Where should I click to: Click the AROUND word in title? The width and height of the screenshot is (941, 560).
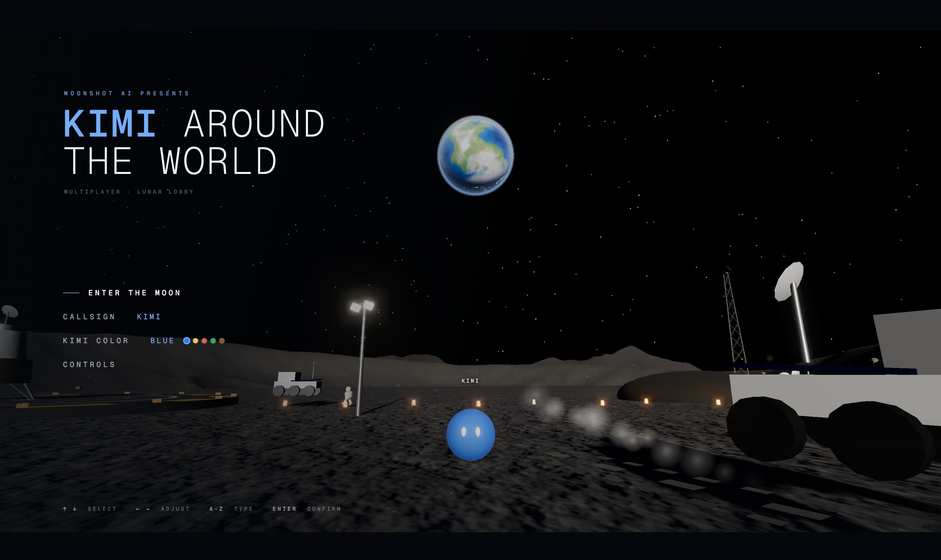(254, 123)
